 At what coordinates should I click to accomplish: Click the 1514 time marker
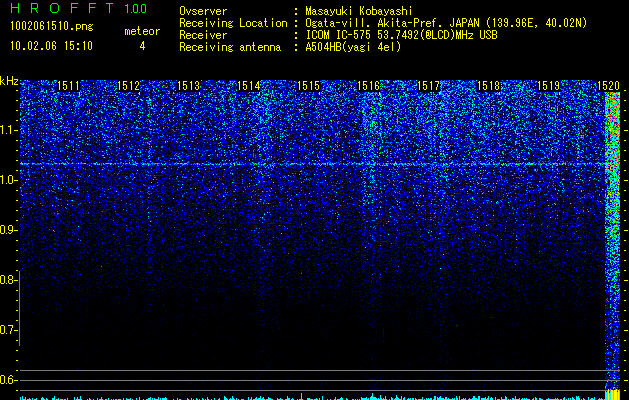pos(248,86)
